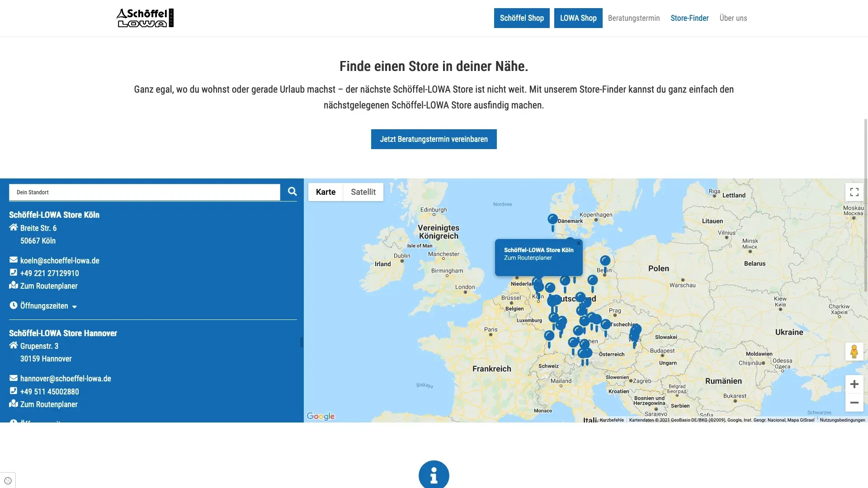Screen dimensions: 868x488
Task: Toggle fullscreen map view
Action: point(854,192)
